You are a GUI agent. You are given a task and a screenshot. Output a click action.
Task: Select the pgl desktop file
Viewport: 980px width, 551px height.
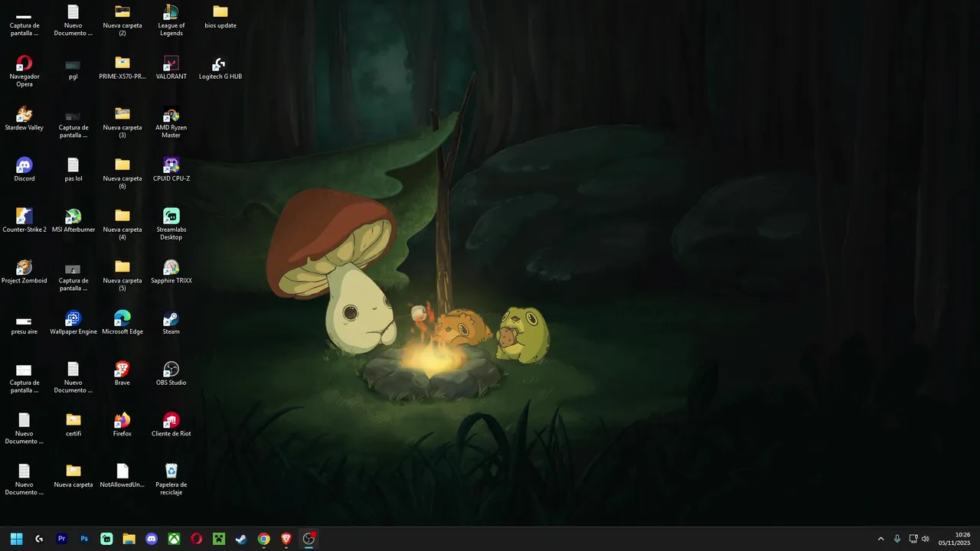tap(73, 69)
